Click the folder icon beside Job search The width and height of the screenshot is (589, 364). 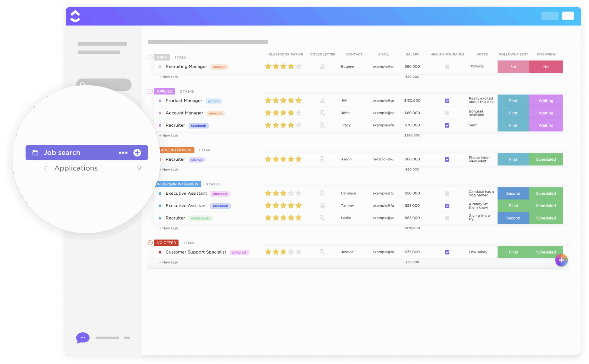[35, 152]
